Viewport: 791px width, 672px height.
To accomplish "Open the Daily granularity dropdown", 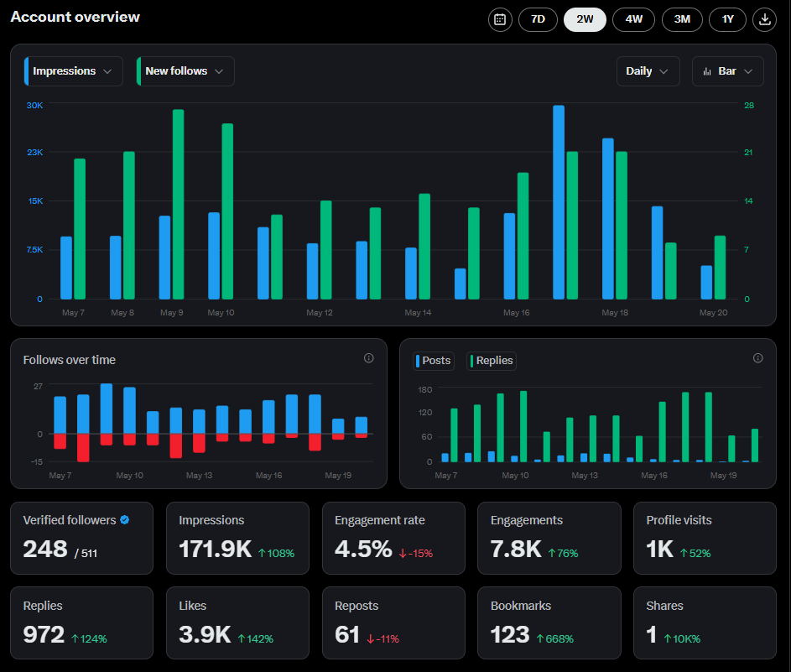I will coord(648,71).
